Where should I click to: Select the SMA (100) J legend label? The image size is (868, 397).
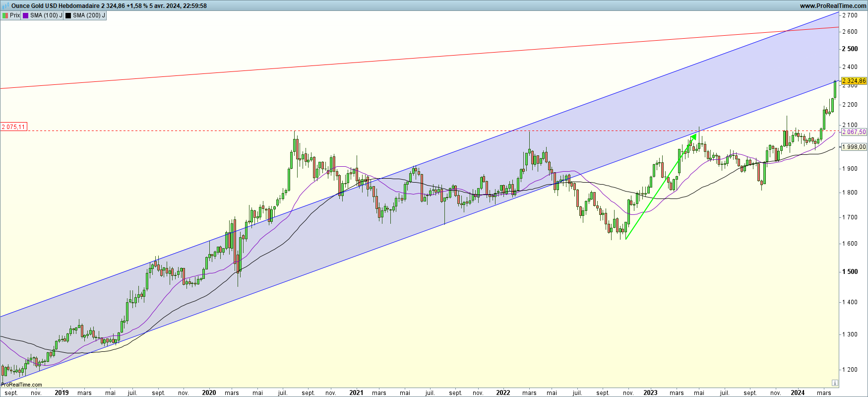pyautogui.click(x=46, y=15)
